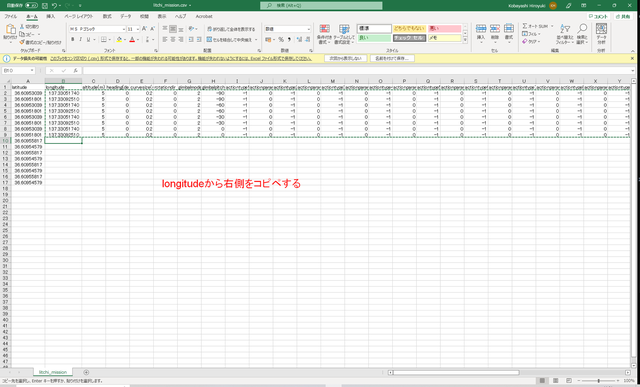Open the Clear (クリア) dropdown
The width and height of the screenshot is (640, 387).
pyautogui.click(x=531, y=42)
